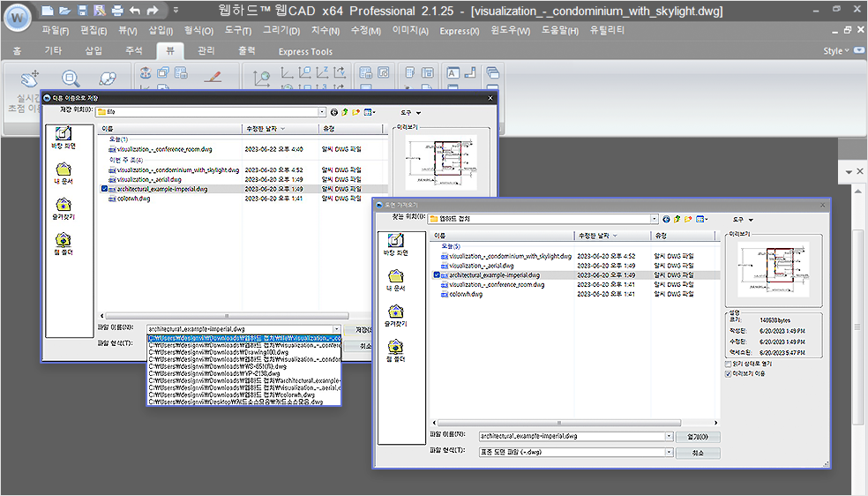Enable 읽기 상태로 열기 read-only checkbox

tap(728, 364)
